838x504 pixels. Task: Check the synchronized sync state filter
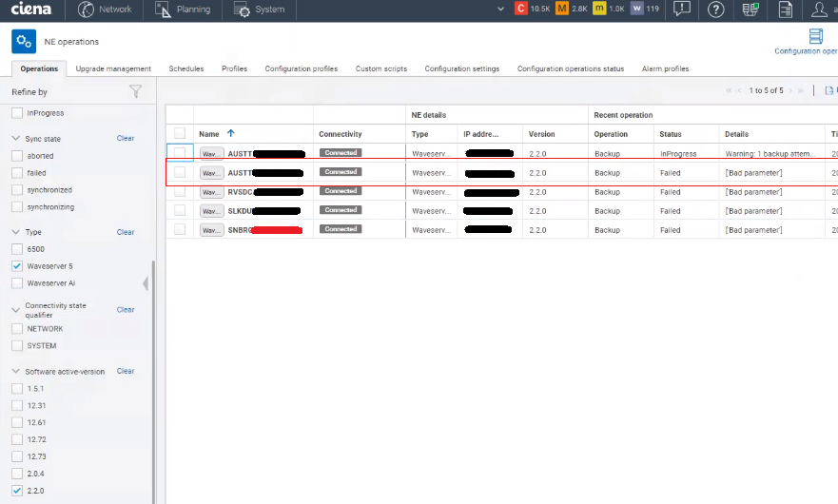(17, 190)
